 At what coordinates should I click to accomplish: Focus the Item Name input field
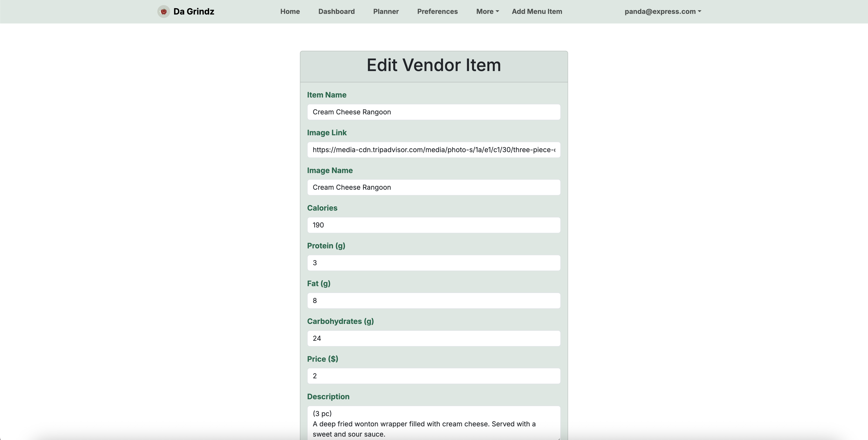[x=434, y=112]
